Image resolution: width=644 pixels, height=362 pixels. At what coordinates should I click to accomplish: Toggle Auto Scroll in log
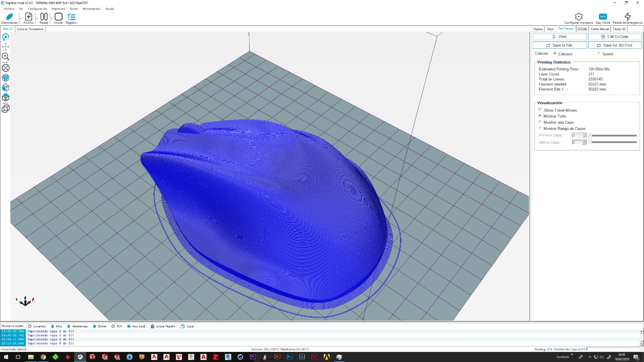[x=129, y=326]
